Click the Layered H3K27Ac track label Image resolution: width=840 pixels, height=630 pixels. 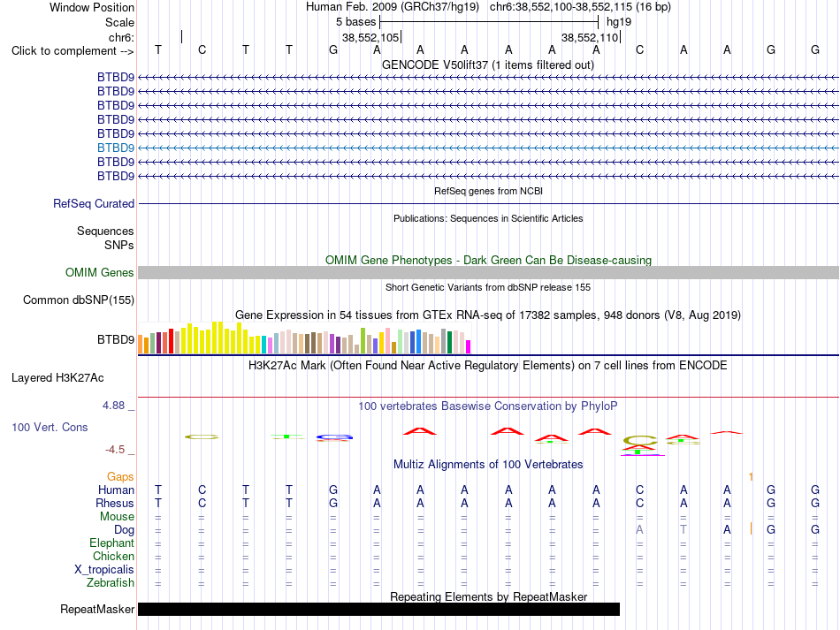click(57, 378)
